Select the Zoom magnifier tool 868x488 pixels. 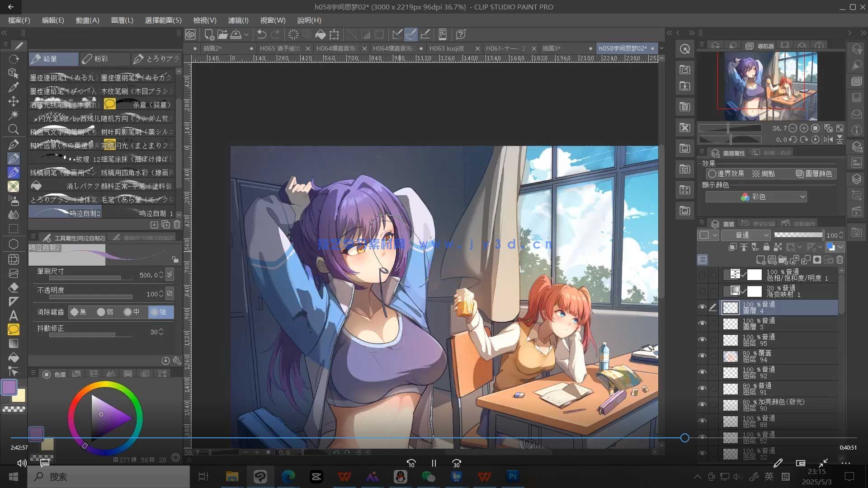click(x=14, y=130)
